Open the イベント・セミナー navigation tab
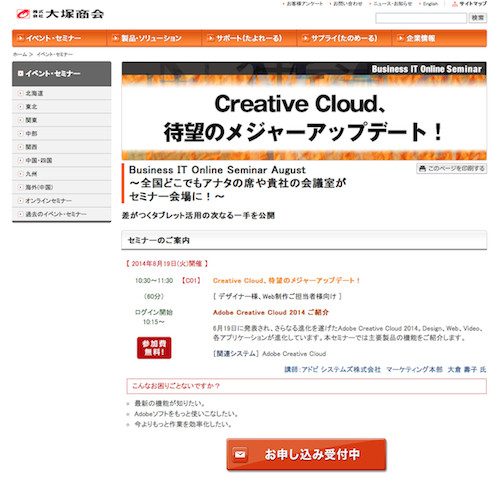The height and width of the screenshot is (477, 500). click(60, 38)
